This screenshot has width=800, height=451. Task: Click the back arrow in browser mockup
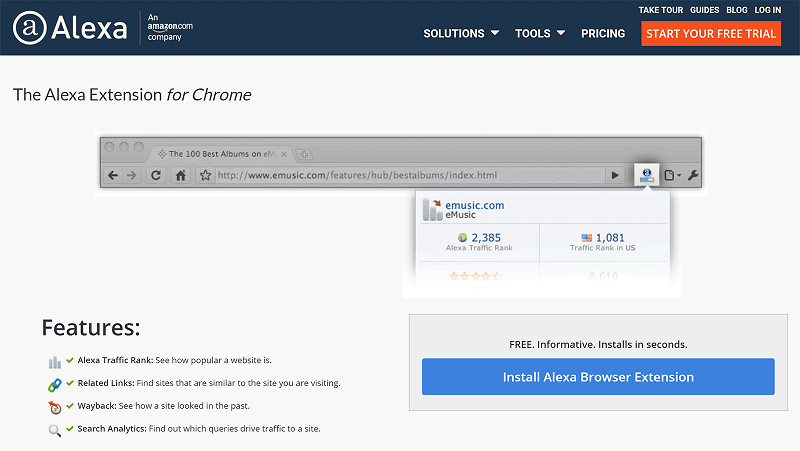point(113,176)
